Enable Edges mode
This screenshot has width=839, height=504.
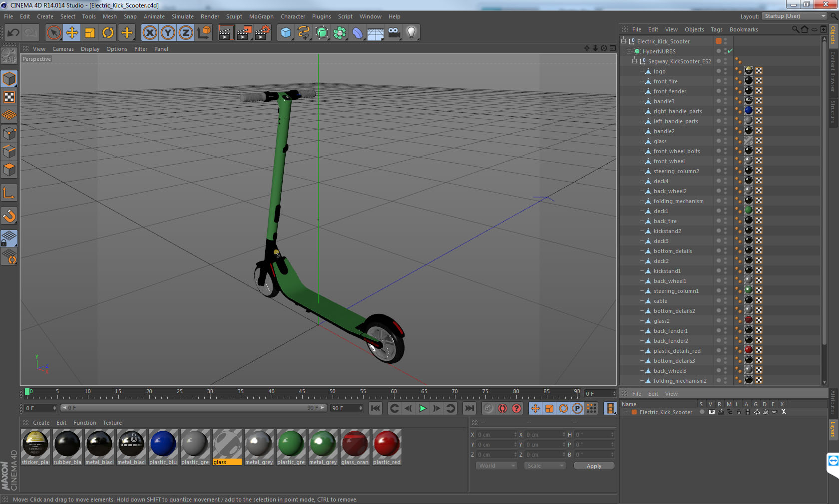pyautogui.click(x=9, y=152)
